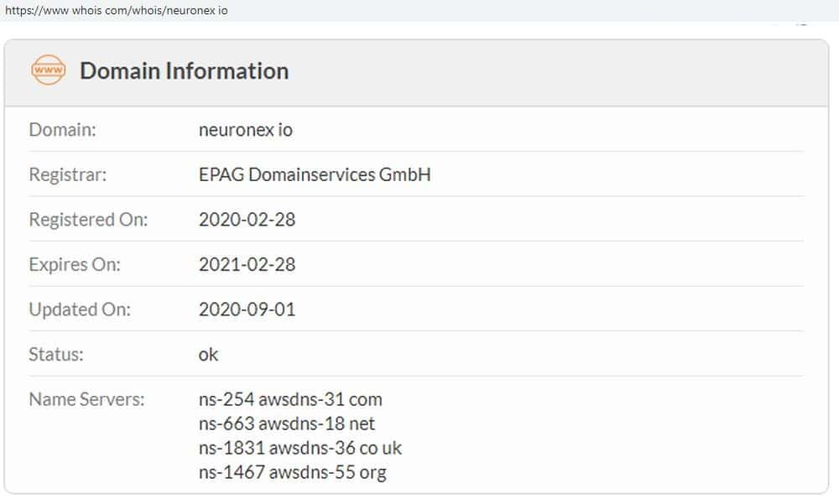The height and width of the screenshot is (504, 839).
Task: Select the "Domain:" field label
Action: 62,130
